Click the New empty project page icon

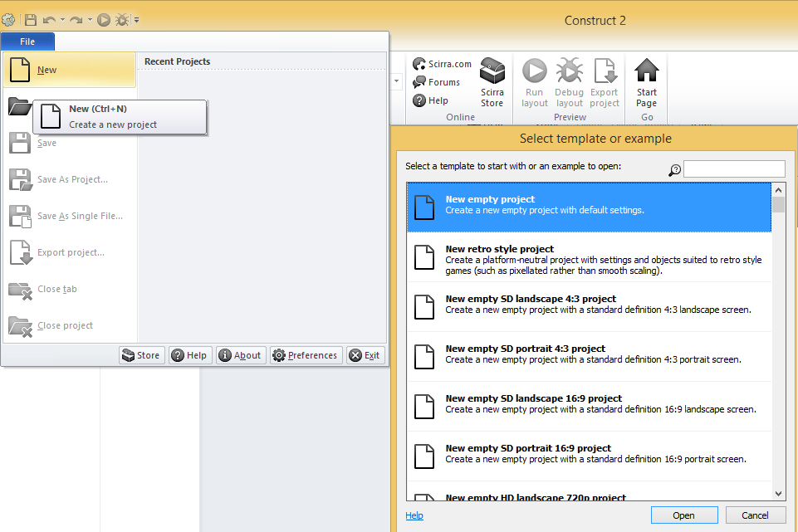(424, 207)
